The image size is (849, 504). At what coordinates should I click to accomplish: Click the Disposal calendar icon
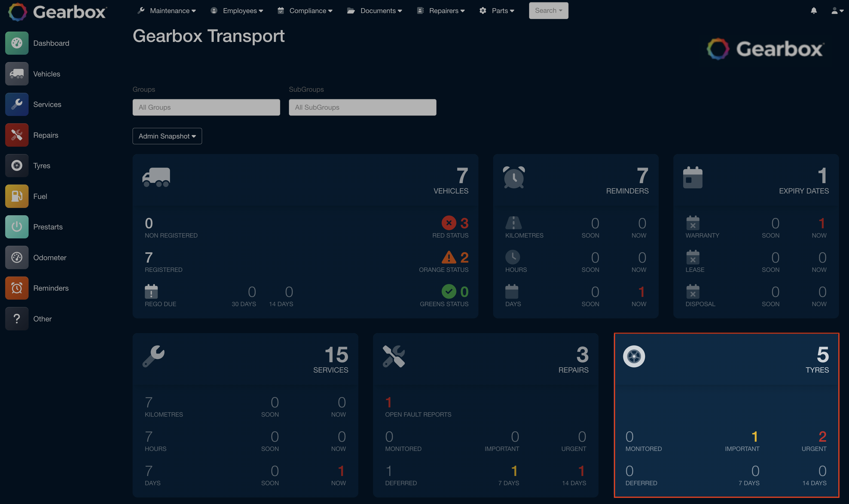pos(693,291)
